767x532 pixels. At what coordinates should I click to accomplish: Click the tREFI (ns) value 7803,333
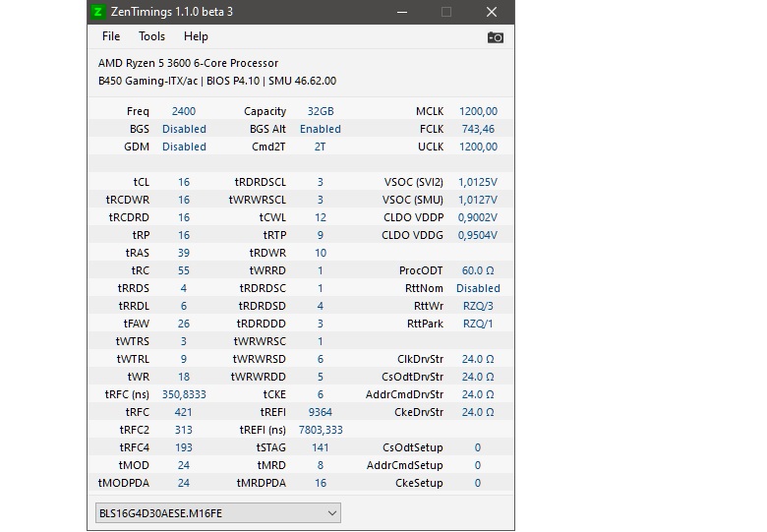pos(321,430)
